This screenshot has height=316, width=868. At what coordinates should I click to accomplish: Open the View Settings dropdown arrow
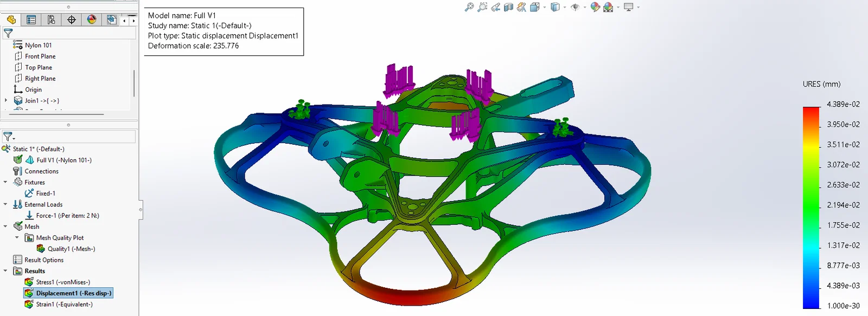pyautogui.click(x=639, y=8)
